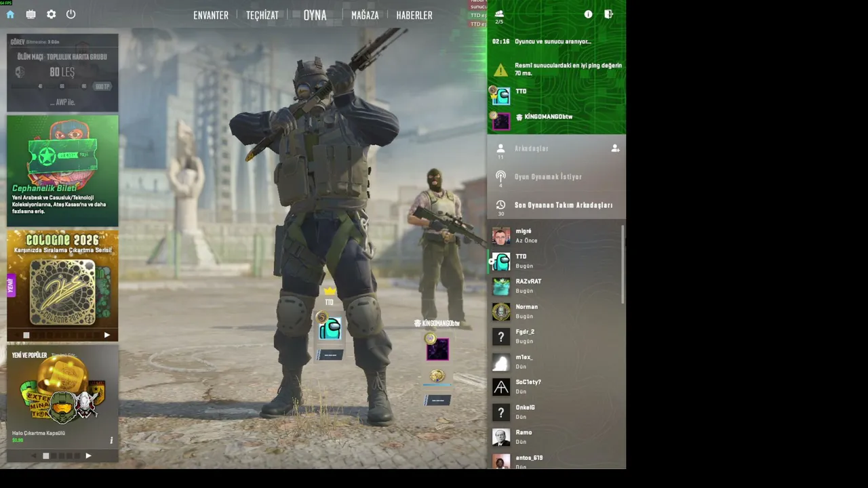Click the TTD name in the lobby panel
Screen dimensions: 868x488
[x=521, y=91]
